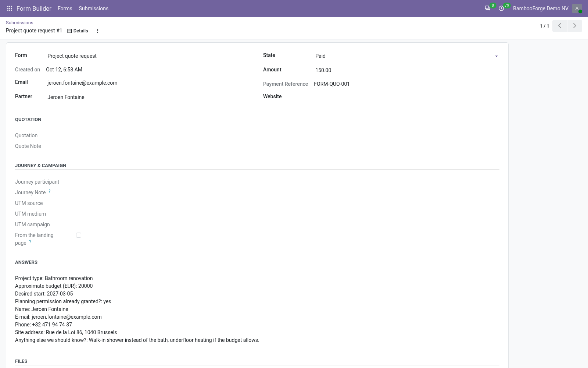Click the Planning permission already granted line
Image resolution: width=588 pixels, height=368 pixels.
[63, 301]
